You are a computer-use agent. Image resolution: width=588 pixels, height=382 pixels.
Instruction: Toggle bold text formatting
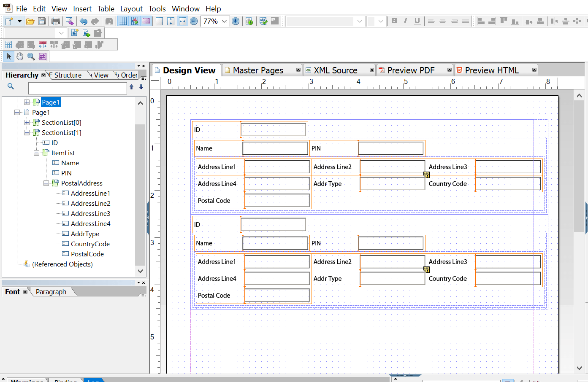coord(394,21)
